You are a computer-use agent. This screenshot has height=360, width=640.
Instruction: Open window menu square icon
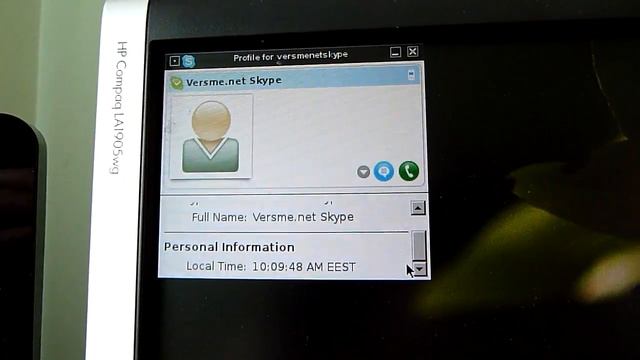[x=175, y=61]
